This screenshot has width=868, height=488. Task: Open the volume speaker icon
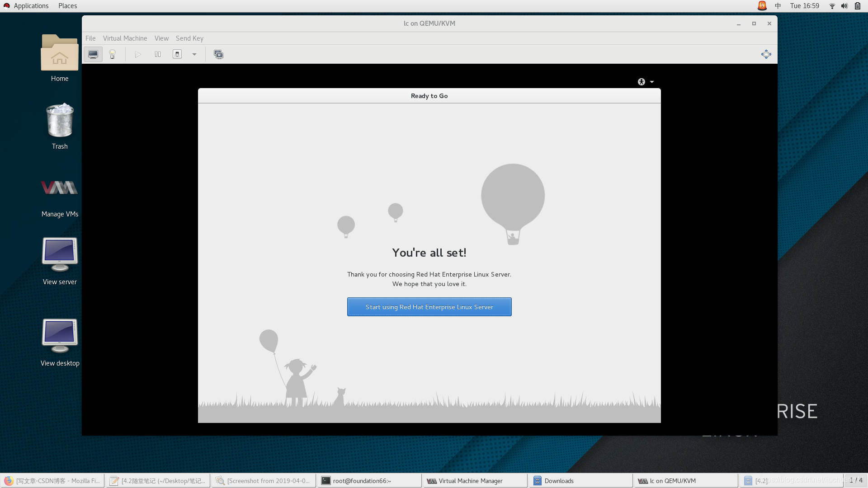coord(844,6)
